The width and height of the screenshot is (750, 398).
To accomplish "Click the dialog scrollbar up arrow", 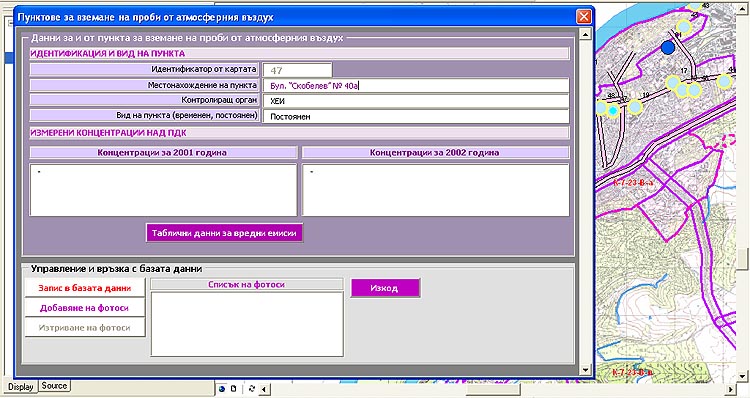I will pyautogui.click(x=585, y=34).
